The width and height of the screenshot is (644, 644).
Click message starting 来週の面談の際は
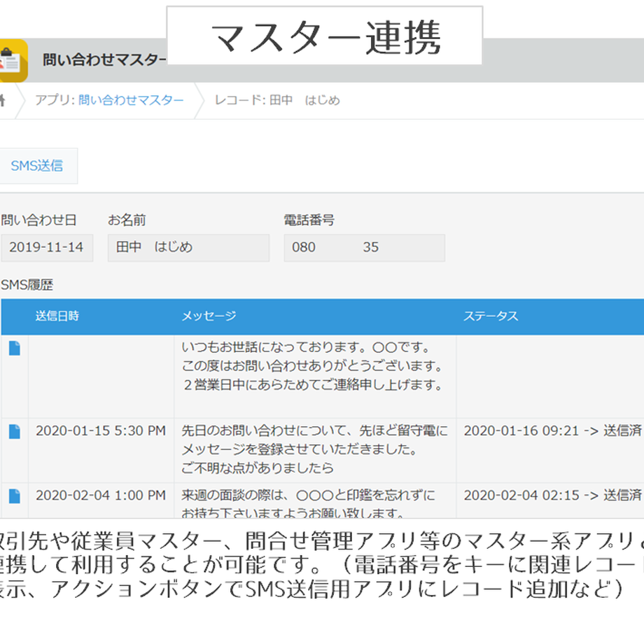(x=308, y=503)
